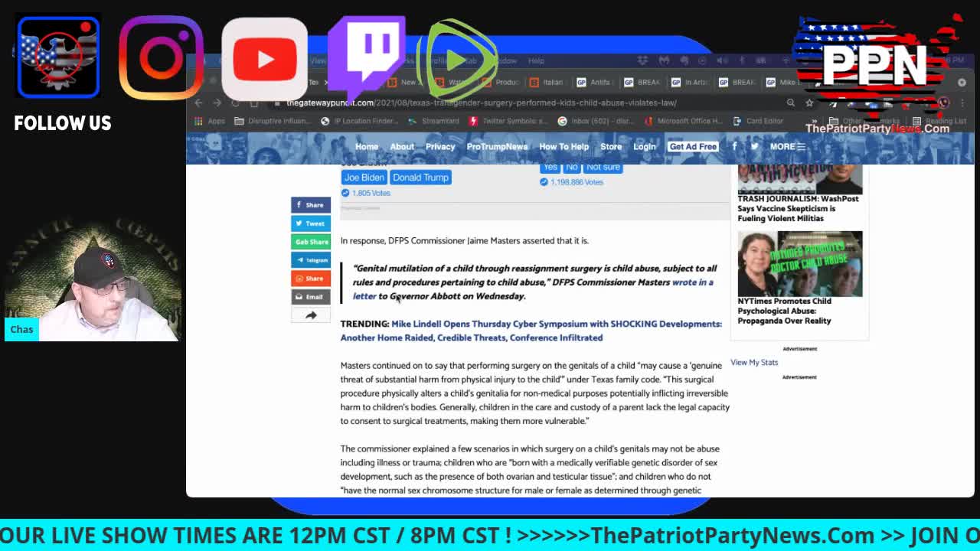980x551 pixels.
Task: Open the Reading List button
Action: coord(939,121)
